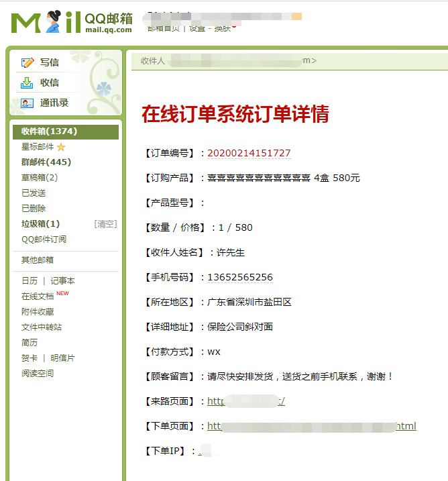Open 在线文档 online documents
Screen dimensions: 448x481
pyautogui.click(x=38, y=297)
